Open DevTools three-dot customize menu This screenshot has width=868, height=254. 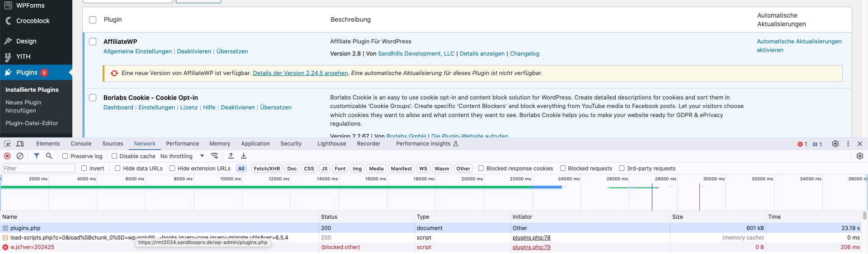point(848,144)
